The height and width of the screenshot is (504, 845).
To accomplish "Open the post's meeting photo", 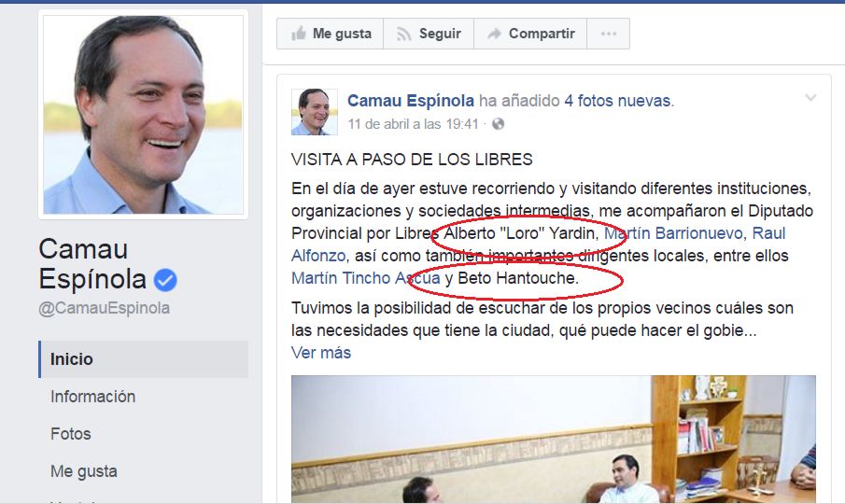I will click(x=554, y=440).
